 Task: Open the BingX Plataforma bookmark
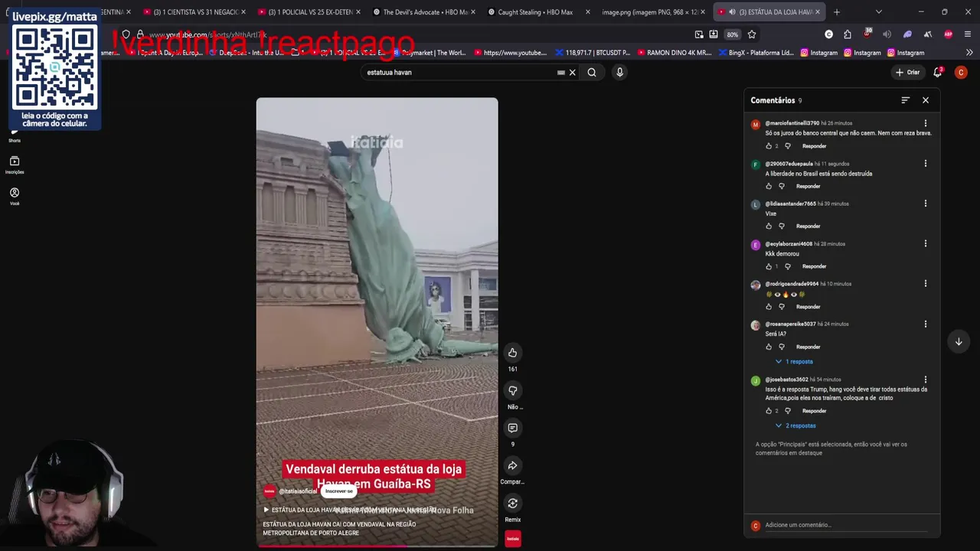click(x=756, y=53)
